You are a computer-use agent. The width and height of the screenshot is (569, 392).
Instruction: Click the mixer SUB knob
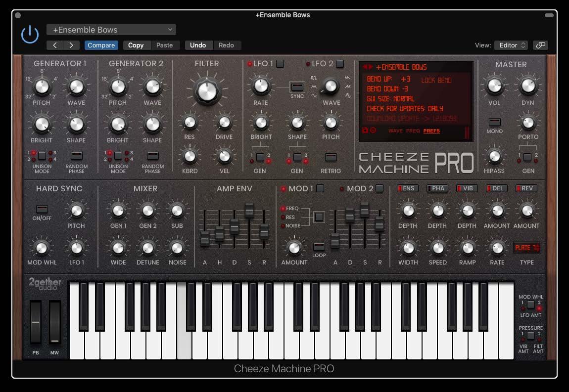(x=177, y=211)
